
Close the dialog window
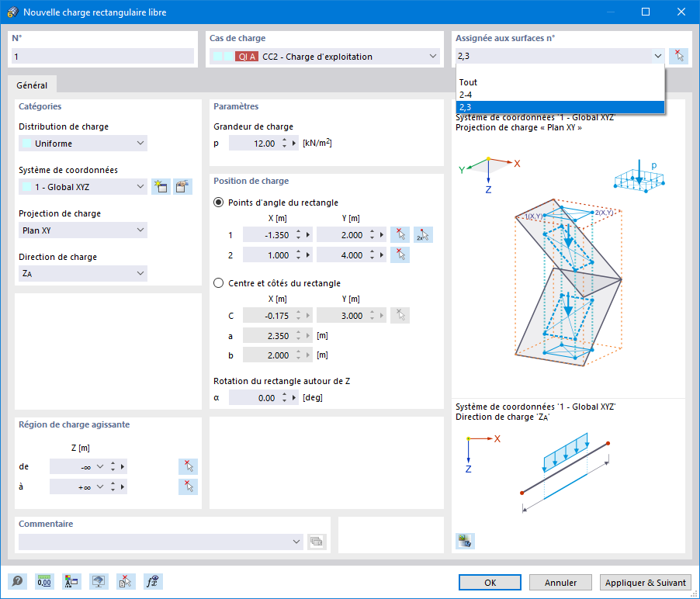[x=681, y=12]
